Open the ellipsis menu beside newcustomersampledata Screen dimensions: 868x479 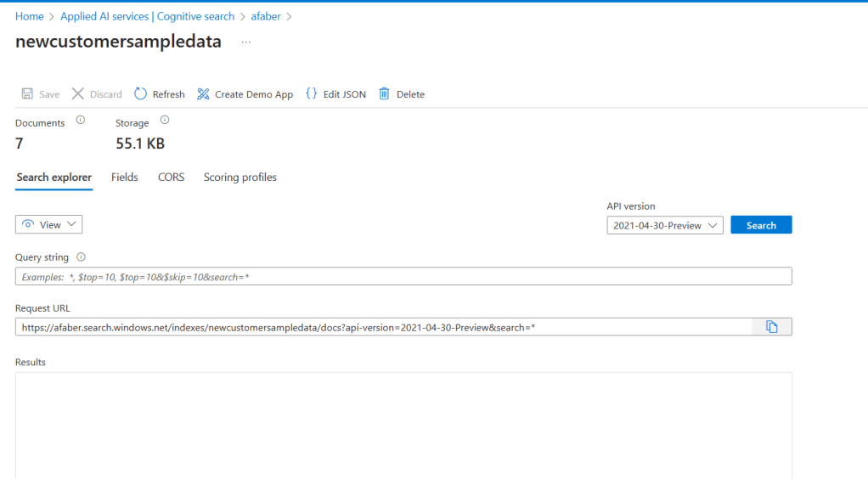(x=246, y=42)
